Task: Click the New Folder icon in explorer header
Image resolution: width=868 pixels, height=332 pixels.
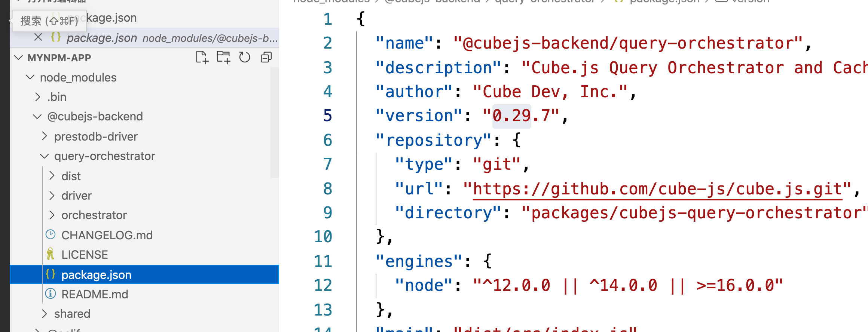Action: click(x=223, y=57)
